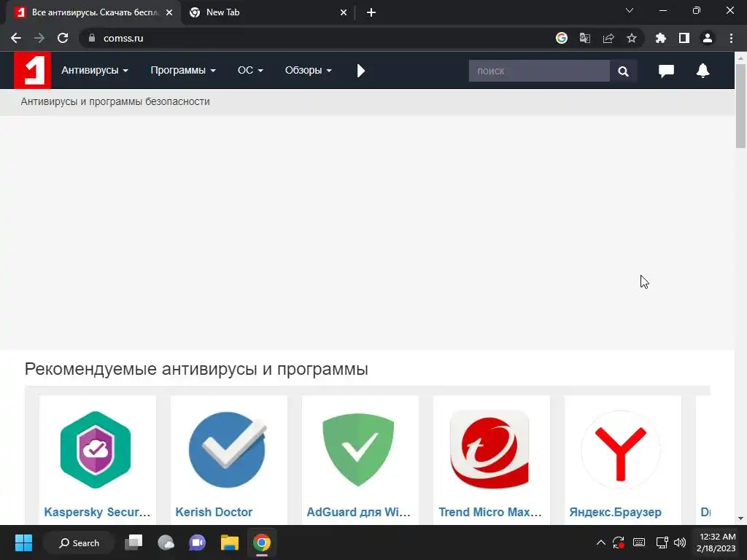Click the touch keyboard tray icon

639,542
